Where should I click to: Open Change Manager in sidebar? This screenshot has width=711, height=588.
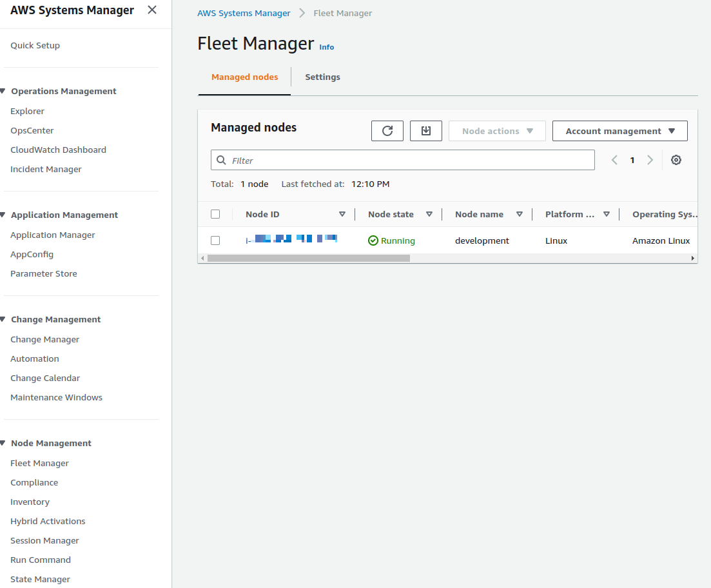44,339
